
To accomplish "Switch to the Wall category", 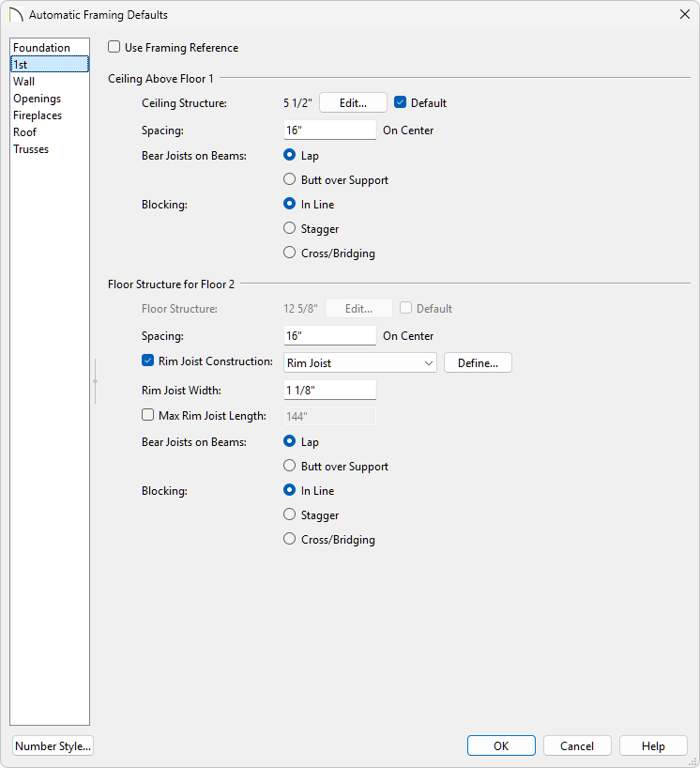I will [24, 82].
